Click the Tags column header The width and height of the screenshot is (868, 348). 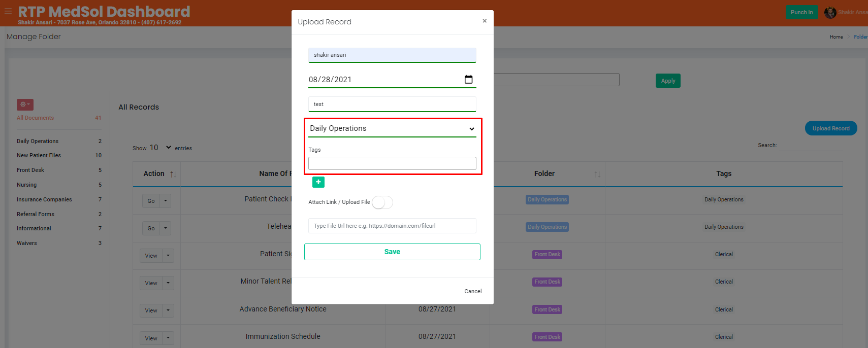(724, 173)
